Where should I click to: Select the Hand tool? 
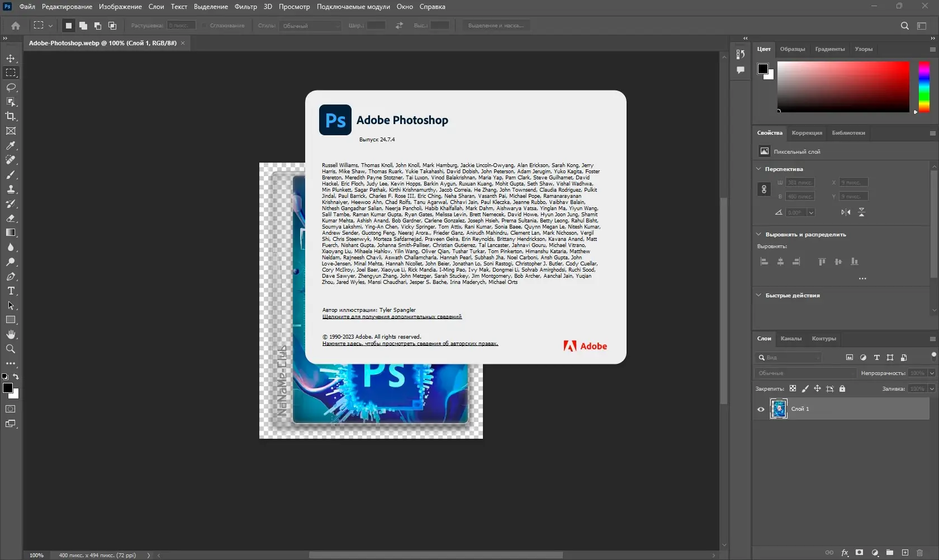click(x=11, y=334)
